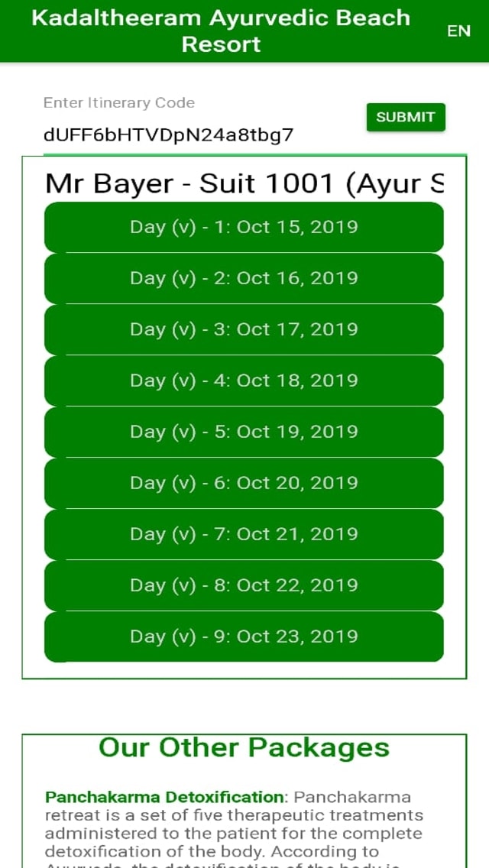The height and width of the screenshot is (868, 489).
Task: Click the itinerary code input field
Action: click(168, 135)
